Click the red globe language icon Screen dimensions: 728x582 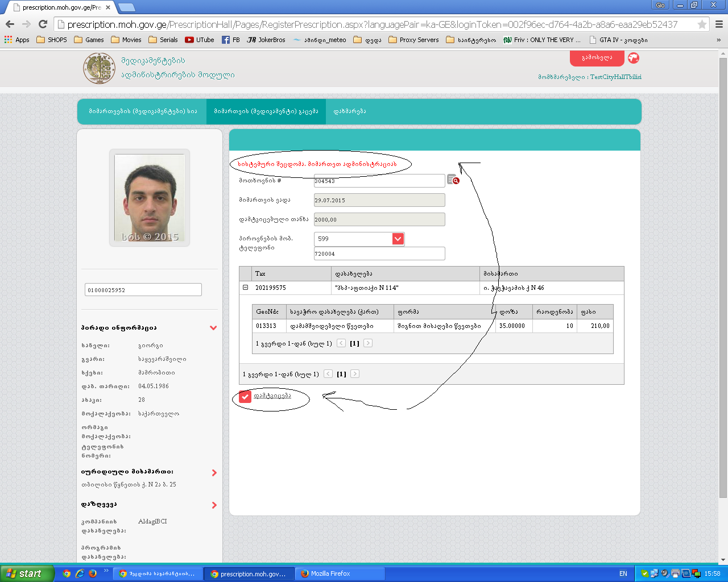[x=633, y=58]
